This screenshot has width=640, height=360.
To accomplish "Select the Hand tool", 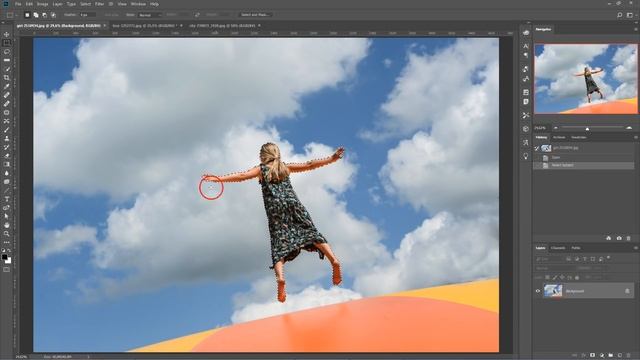I will click(7, 225).
